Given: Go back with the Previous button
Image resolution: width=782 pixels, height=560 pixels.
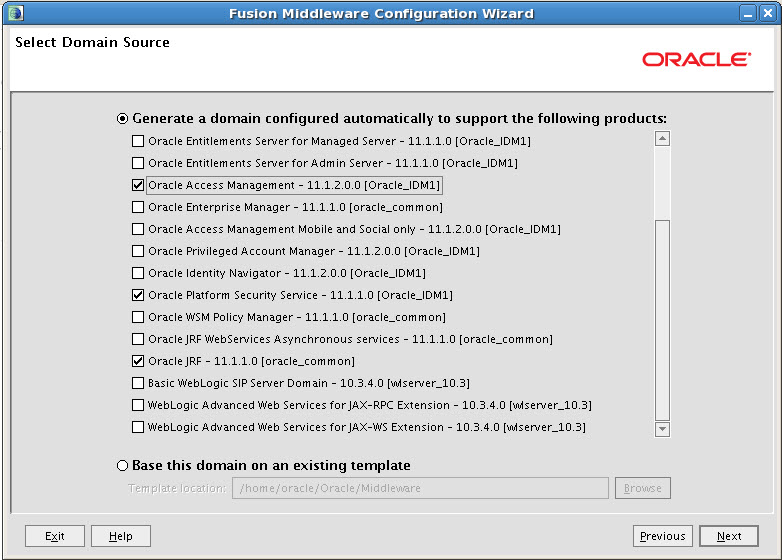Looking at the screenshot, I should coord(662,536).
